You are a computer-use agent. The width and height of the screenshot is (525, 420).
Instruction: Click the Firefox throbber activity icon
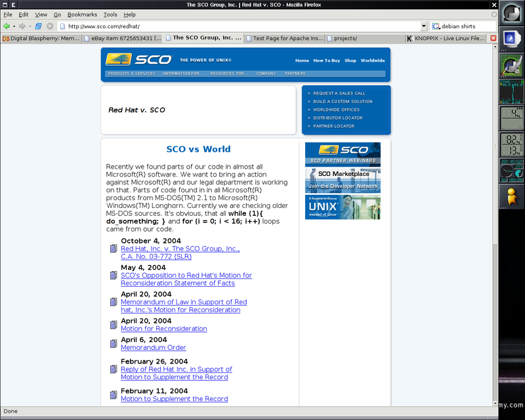494,14
